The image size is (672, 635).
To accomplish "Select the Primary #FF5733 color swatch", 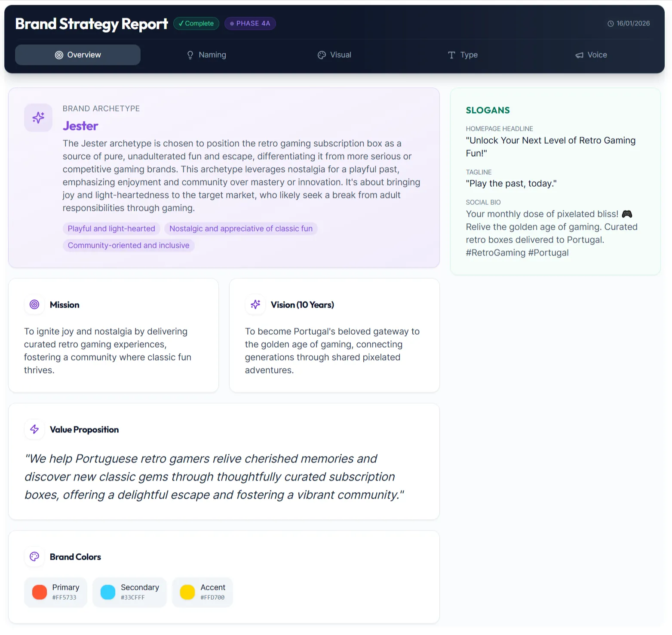I will (55, 592).
